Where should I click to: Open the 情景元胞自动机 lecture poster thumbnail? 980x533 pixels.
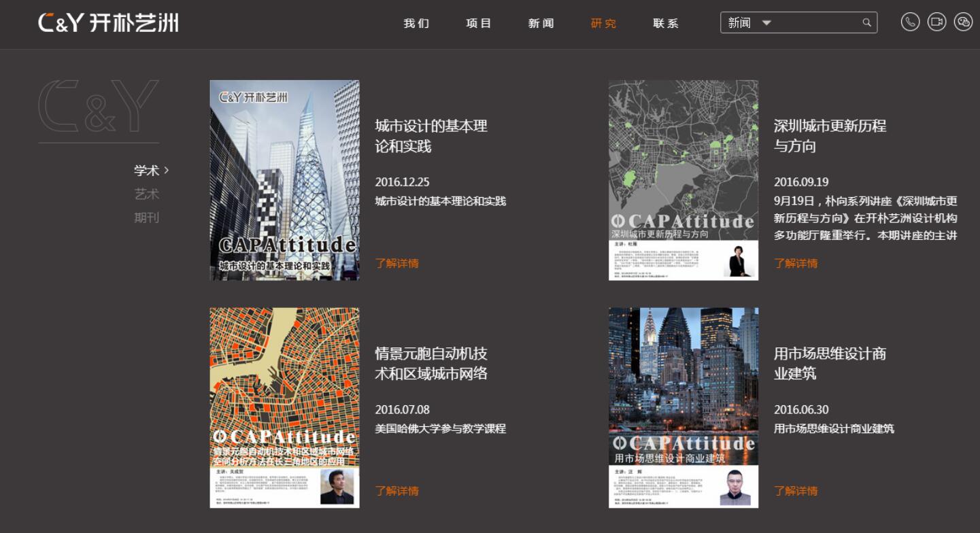[x=284, y=407]
